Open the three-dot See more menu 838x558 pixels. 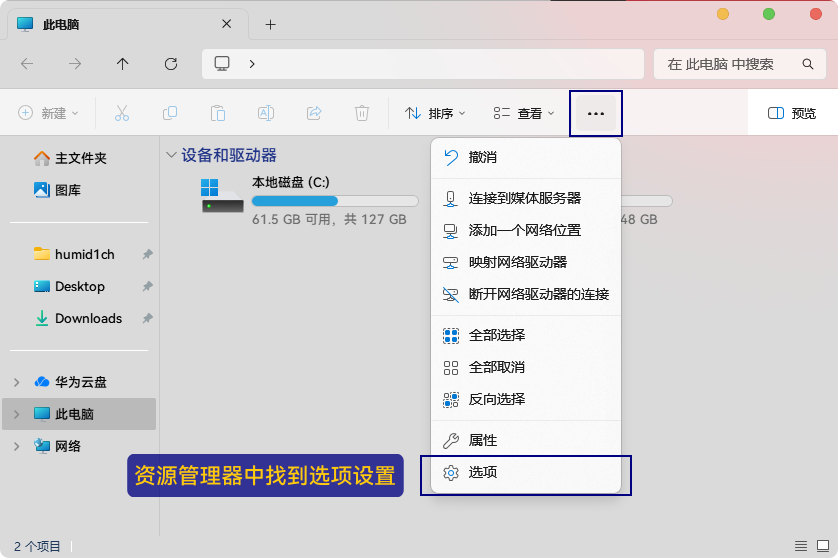pos(596,113)
